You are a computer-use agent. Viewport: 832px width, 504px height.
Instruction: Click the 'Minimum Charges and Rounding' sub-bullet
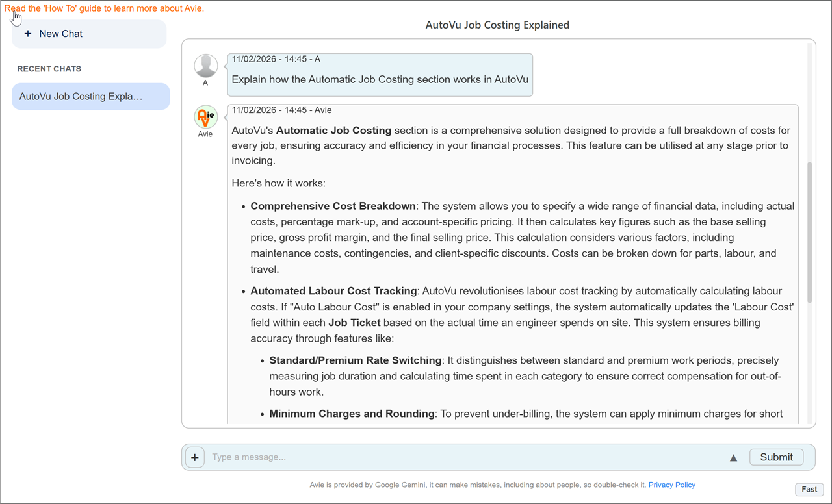352,414
